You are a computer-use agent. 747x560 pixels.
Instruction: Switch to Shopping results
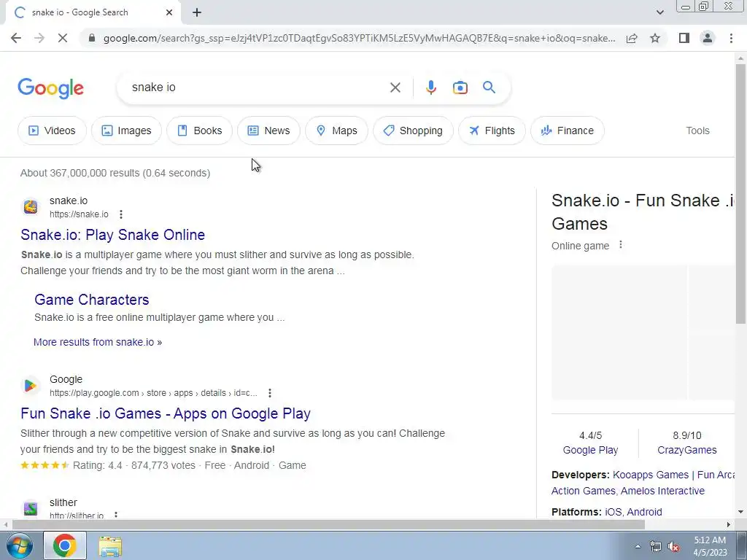pyautogui.click(x=413, y=131)
